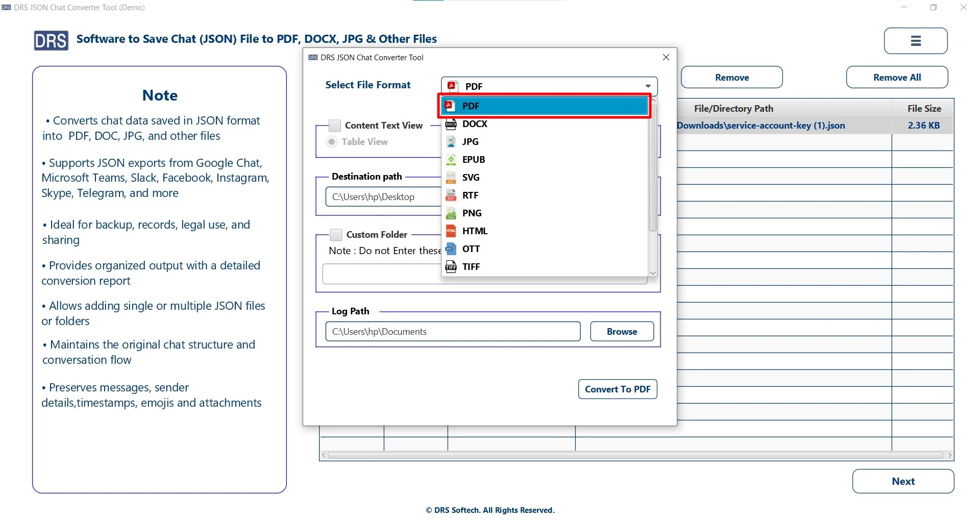Click the Remove button
The image size is (980, 521).
pyautogui.click(x=731, y=78)
